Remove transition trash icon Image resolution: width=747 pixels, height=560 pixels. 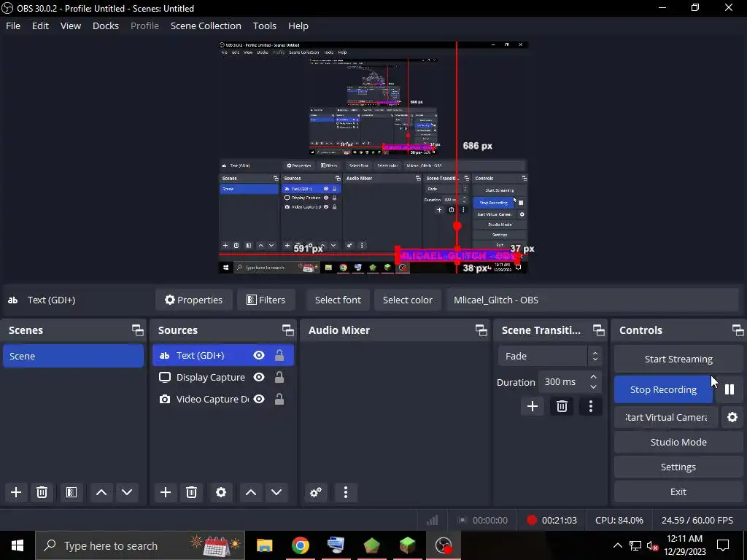(562, 406)
